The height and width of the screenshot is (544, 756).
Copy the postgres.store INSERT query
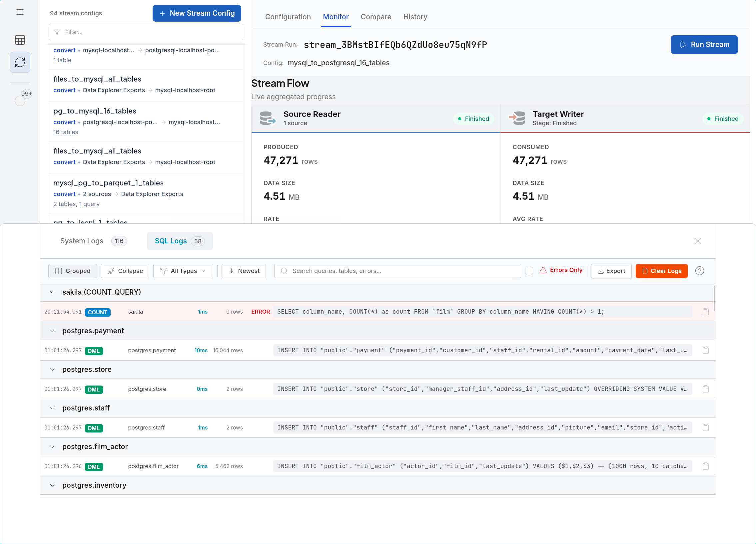point(706,389)
